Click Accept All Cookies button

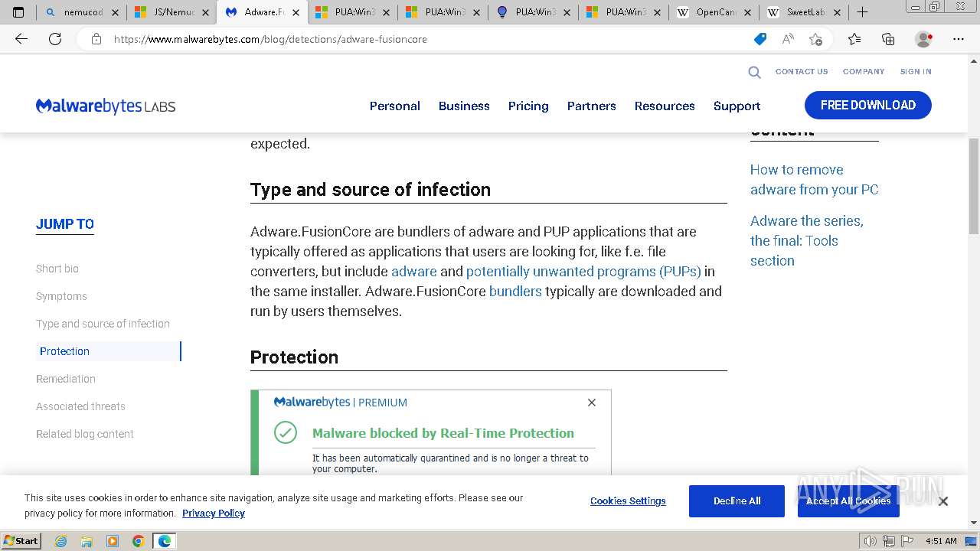point(848,501)
